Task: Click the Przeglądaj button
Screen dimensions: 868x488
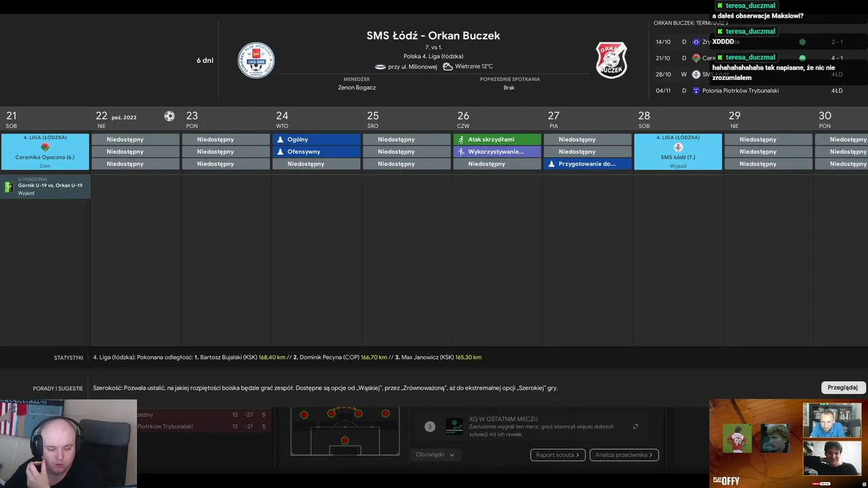Action: (x=843, y=388)
